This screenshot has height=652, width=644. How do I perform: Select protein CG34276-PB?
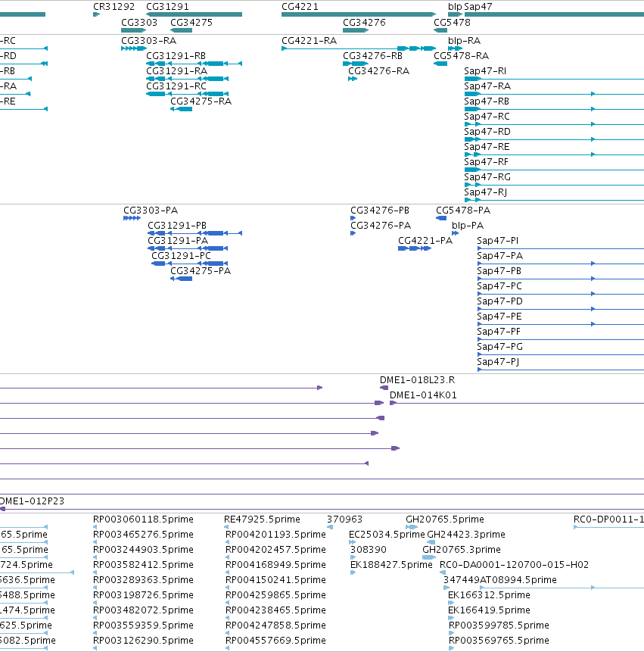point(380,211)
